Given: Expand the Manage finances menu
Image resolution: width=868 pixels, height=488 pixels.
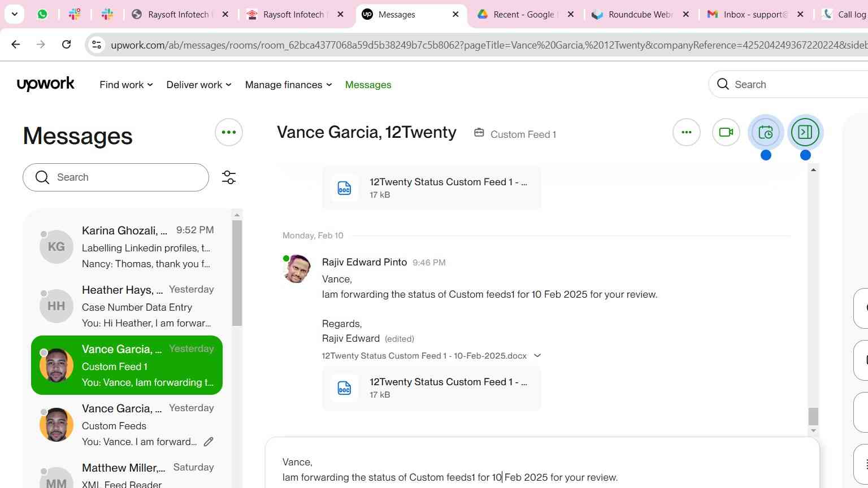Looking at the screenshot, I should 289,85.
